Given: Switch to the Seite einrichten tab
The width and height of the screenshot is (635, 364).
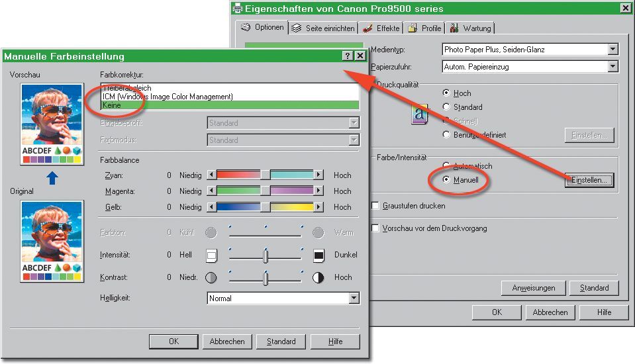Looking at the screenshot, I should click(x=323, y=28).
